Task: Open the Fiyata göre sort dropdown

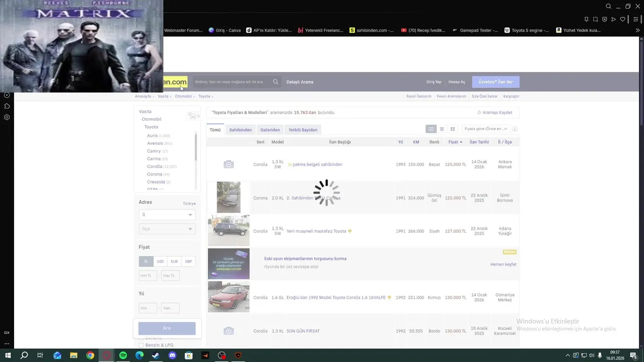Action: pyautogui.click(x=486, y=129)
